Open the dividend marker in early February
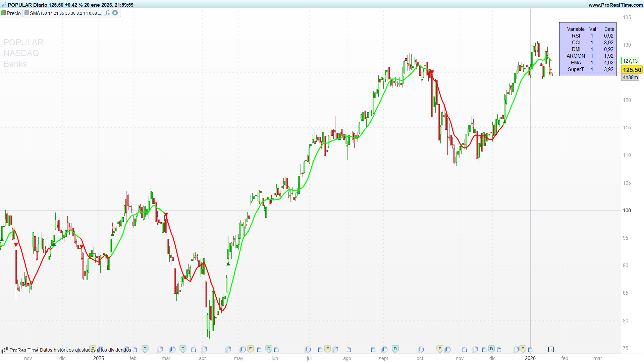Image resolution: width=644 pixels, height=362 pixels. (x=145, y=349)
